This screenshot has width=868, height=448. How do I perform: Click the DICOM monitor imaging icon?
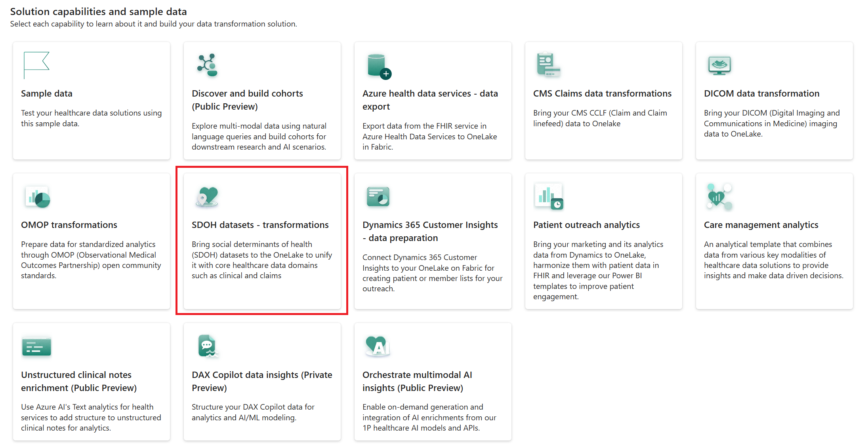(719, 65)
